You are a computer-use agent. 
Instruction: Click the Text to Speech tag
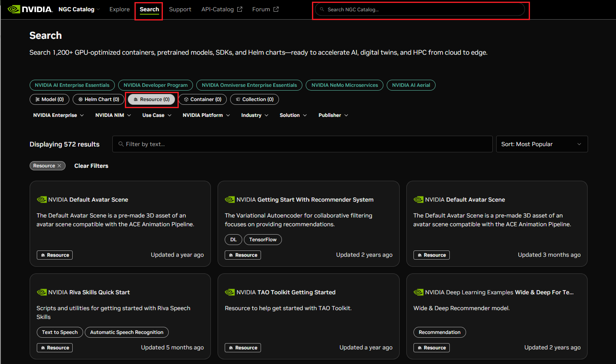pyautogui.click(x=60, y=332)
